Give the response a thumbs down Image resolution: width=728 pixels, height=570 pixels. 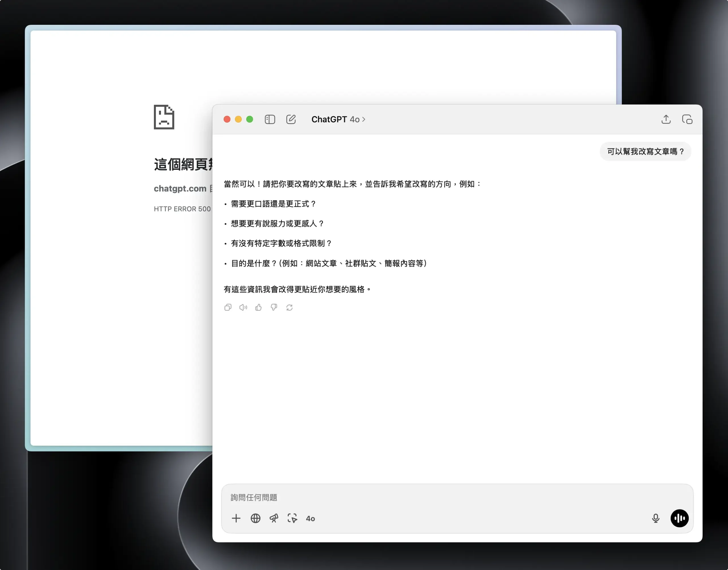point(274,307)
